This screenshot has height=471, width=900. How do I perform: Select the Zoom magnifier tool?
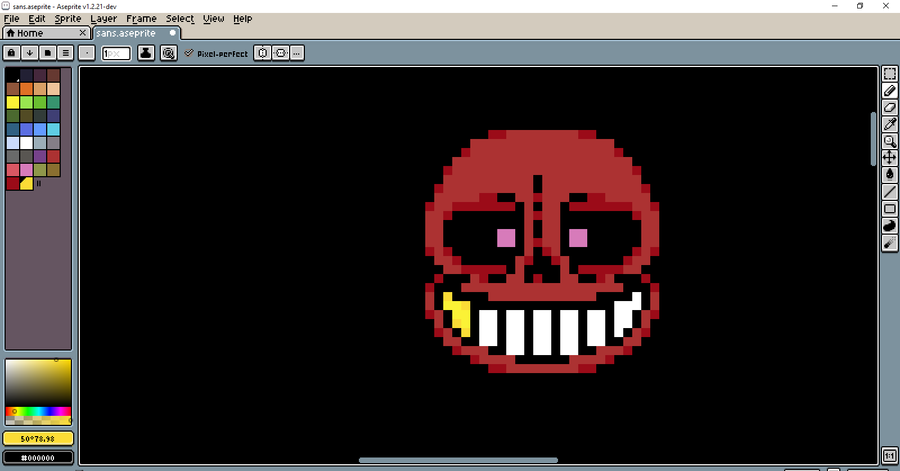coord(889,141)
